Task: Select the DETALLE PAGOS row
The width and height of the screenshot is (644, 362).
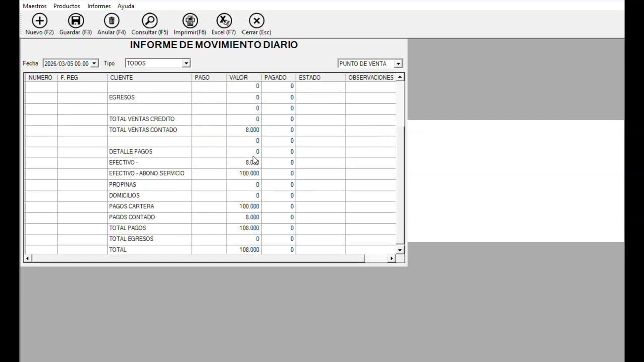Action: [x=210, y=152]
